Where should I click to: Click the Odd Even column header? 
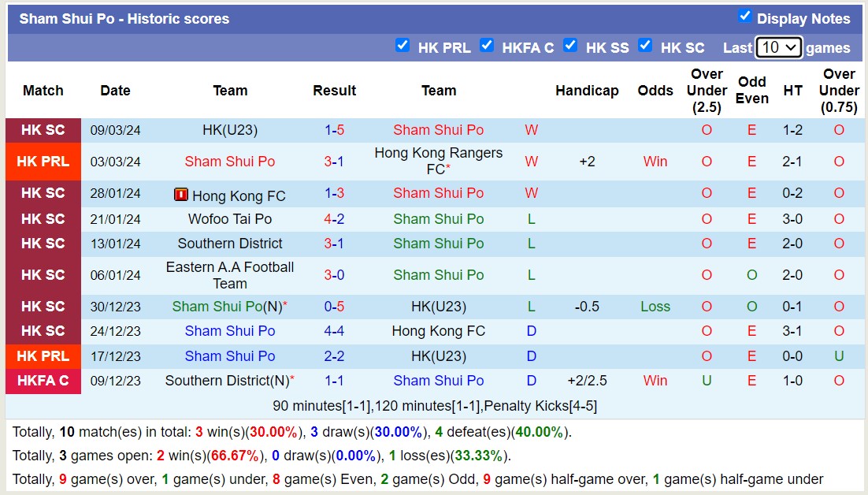click(752, 90)
